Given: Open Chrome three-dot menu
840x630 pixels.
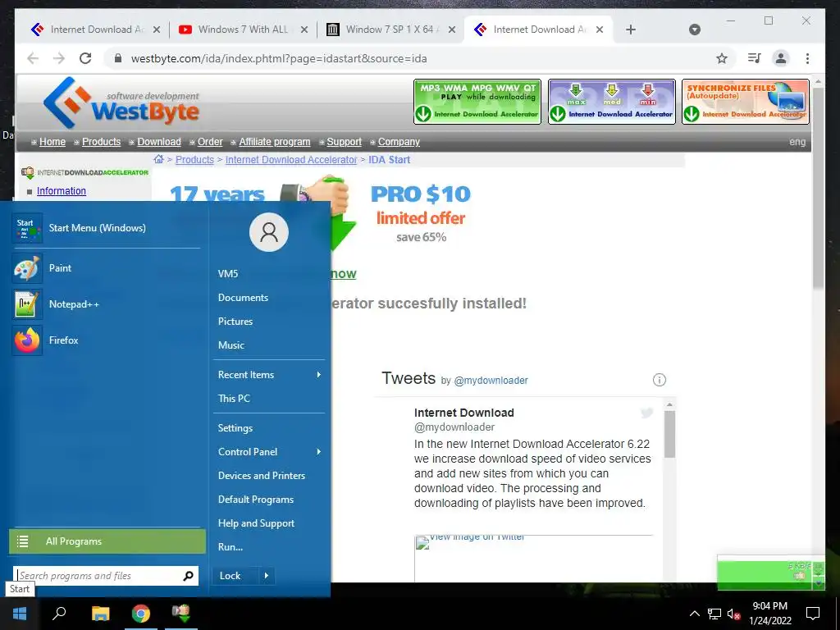Looking at the screenshot, I should point(807,58).
